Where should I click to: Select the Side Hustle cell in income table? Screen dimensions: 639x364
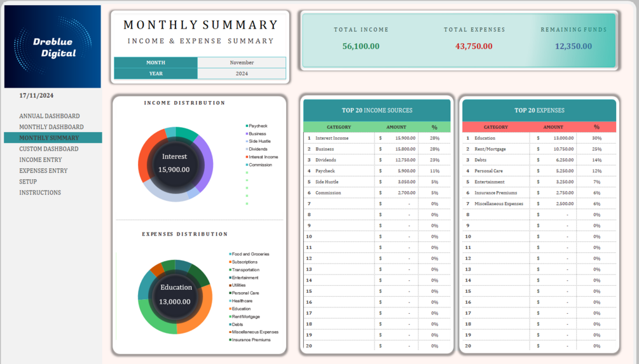tap(343, 182)
